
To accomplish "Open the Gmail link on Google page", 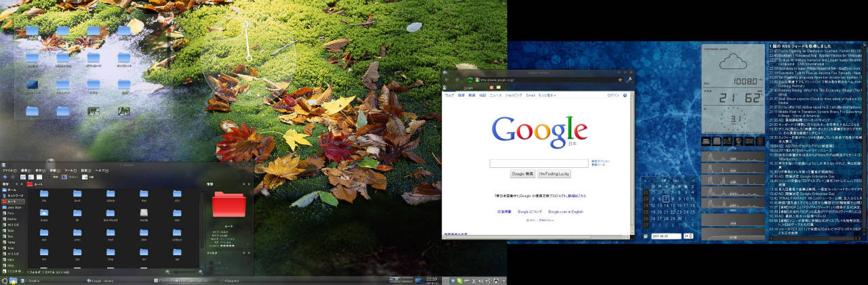I will (x=530, y=95).
